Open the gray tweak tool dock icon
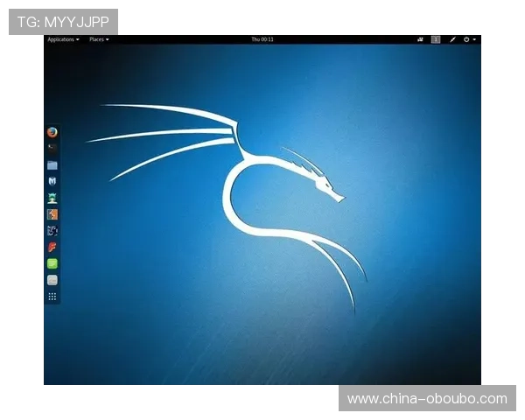 click(52, 280)
